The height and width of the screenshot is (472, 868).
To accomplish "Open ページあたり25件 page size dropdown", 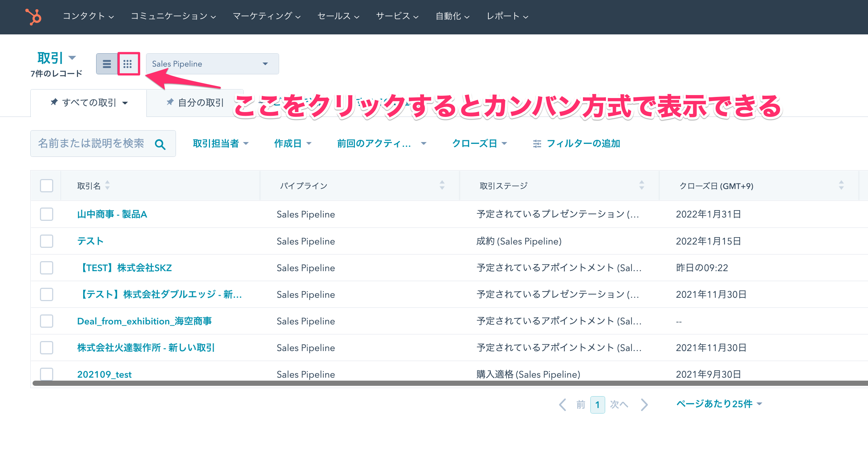I will [x=719, y=404].
